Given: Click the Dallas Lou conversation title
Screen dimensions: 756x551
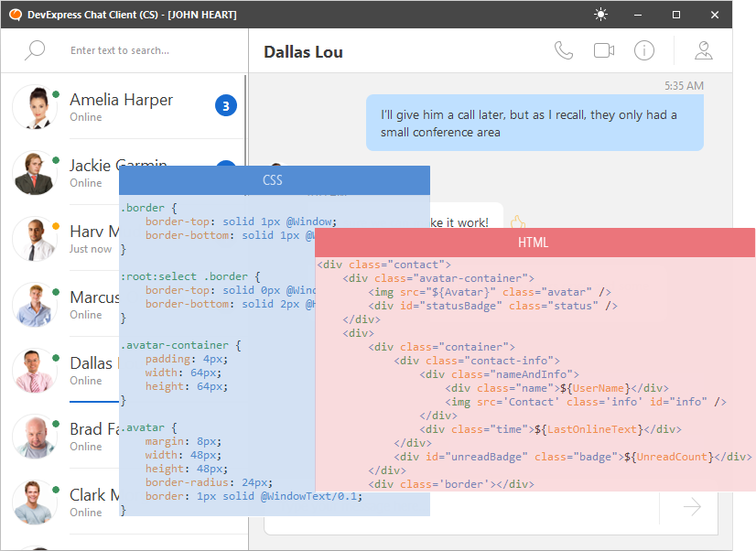Looking at the screenshot, I should click(x=303, y=51).
